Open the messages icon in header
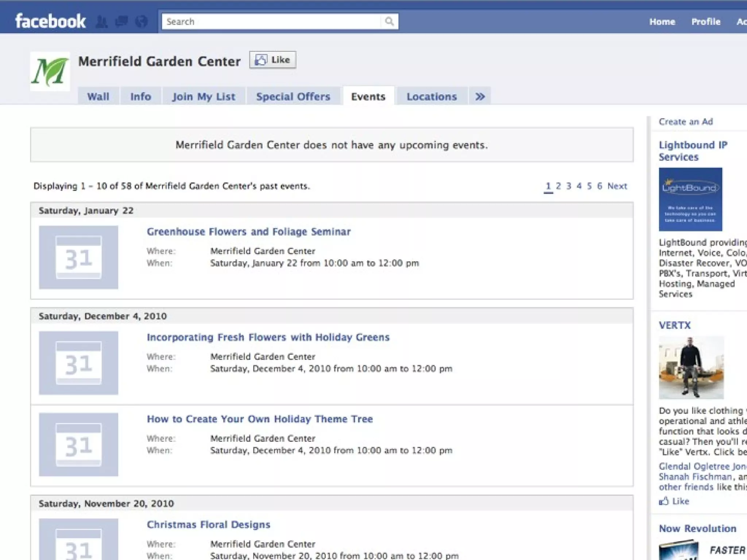Screen dimensions: 747x560 point(121,22)
